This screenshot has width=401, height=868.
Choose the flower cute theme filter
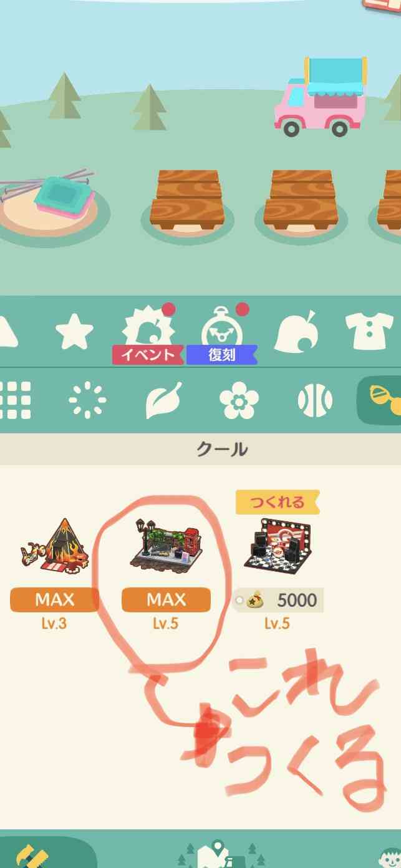pos(239,400)
